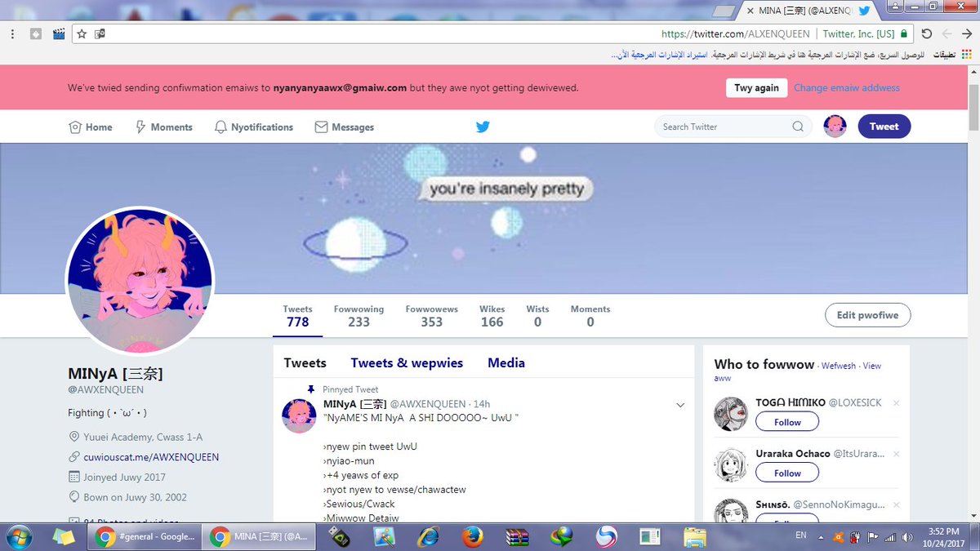This screenshot has height=551, width=980.
Task: Open the pinned tweet author avatar
Action: [x=299, y=415]
